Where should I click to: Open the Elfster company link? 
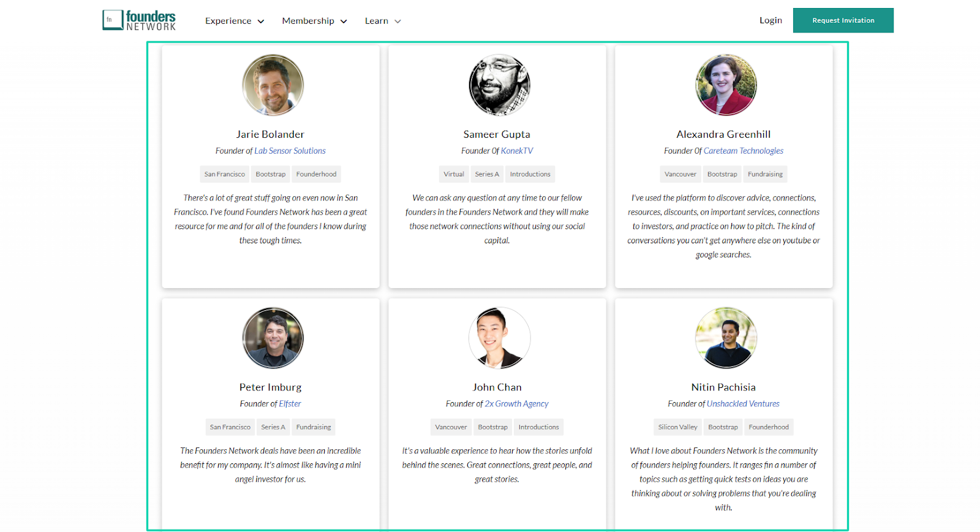[290, 404]
